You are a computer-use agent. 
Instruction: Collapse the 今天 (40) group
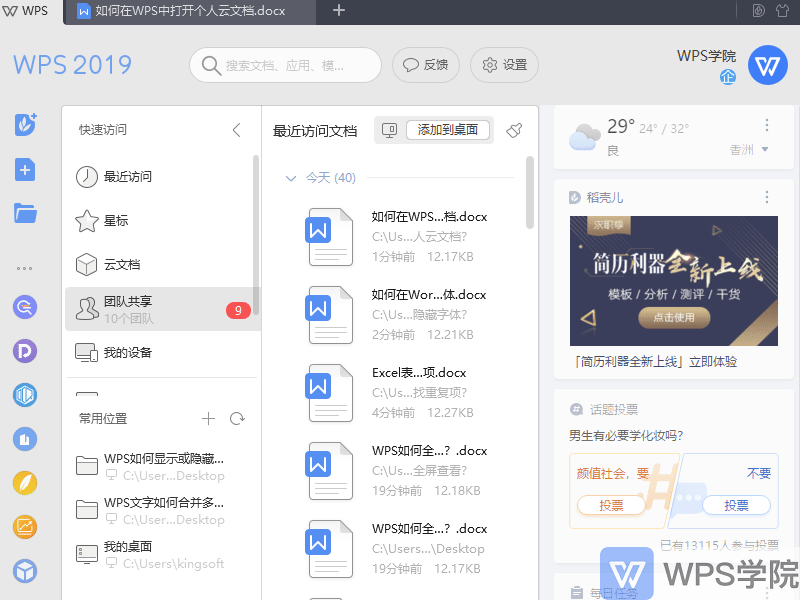[x=291, y=178]
